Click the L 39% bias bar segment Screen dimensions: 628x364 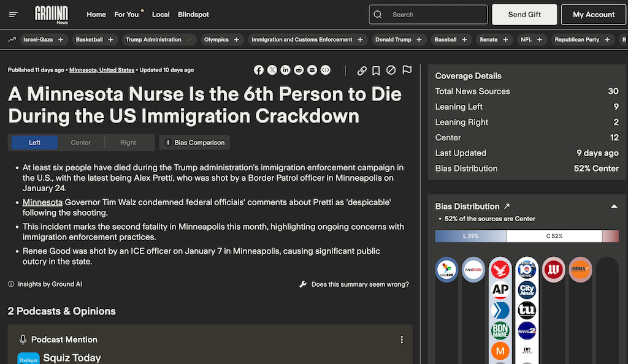tap(471, 236)
